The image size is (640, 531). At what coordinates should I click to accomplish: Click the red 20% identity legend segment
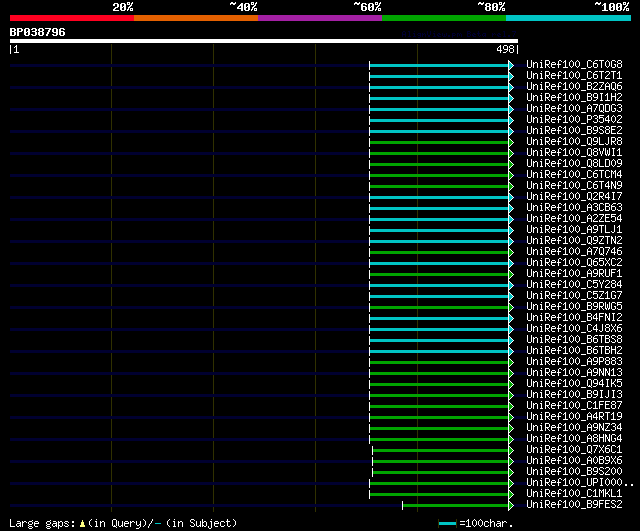point(72,18)
